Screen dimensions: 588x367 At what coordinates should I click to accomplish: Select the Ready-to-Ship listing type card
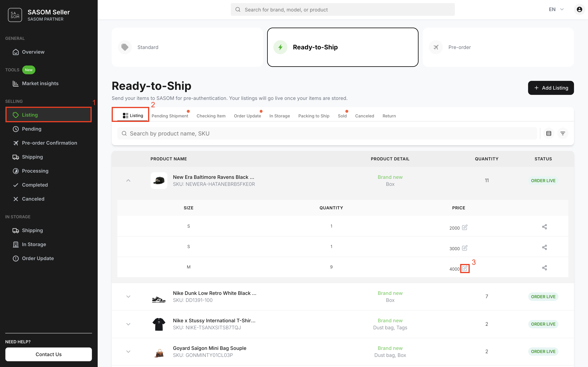pos(343,47)
